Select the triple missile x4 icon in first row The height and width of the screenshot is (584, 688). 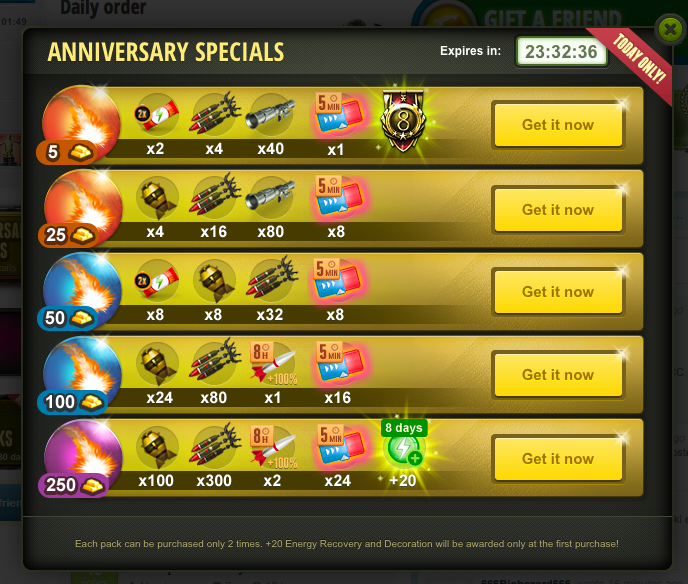point(215,113)
